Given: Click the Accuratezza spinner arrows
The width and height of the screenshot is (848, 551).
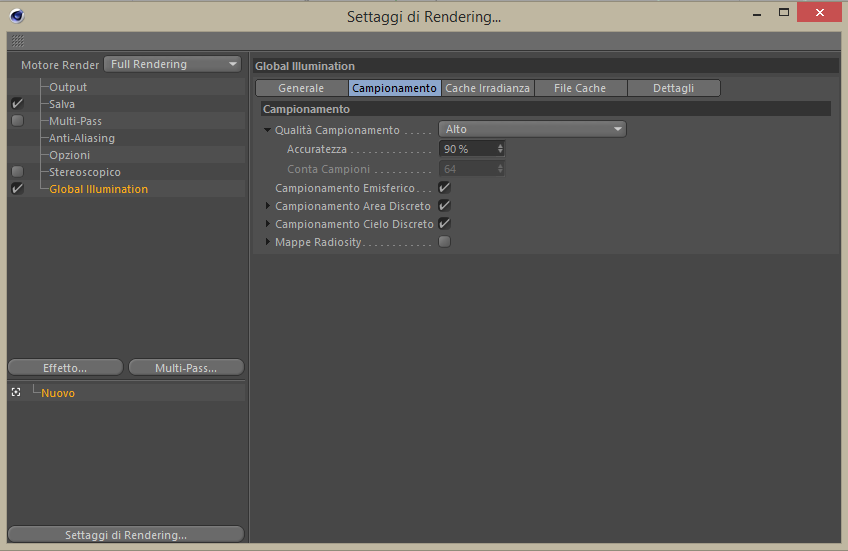Looking at the screenshot, I should 500,148.
